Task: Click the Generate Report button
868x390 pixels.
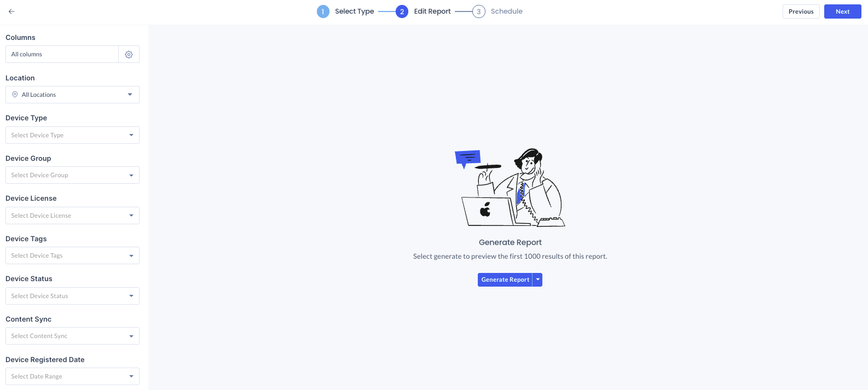Action: click(x=505, y=280)
